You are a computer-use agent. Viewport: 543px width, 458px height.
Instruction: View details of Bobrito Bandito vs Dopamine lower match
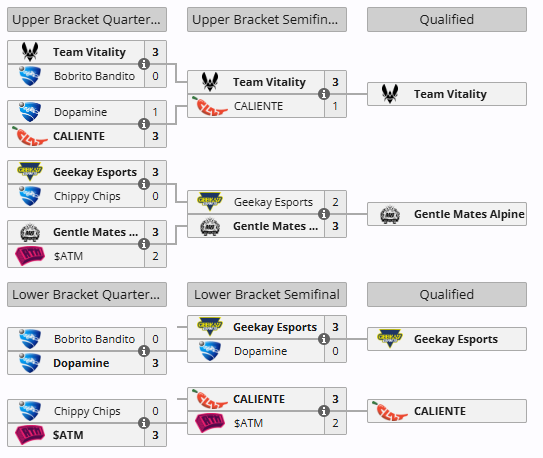point(144,351)
